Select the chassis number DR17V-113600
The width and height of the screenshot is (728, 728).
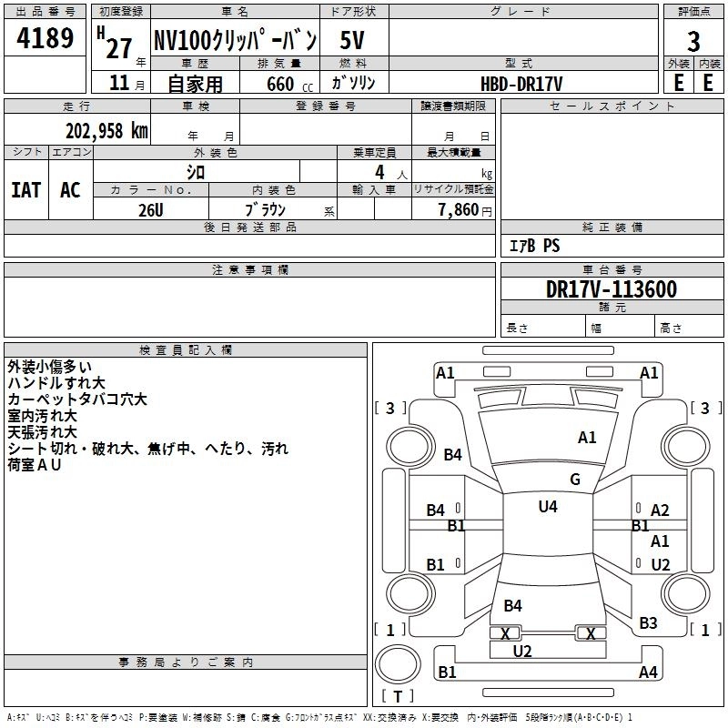coord(611,289)
